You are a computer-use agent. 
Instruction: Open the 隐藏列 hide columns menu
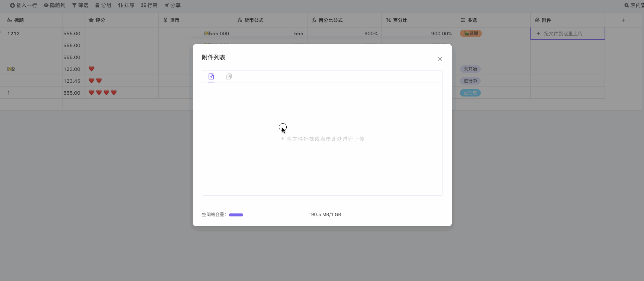(54, 5)
